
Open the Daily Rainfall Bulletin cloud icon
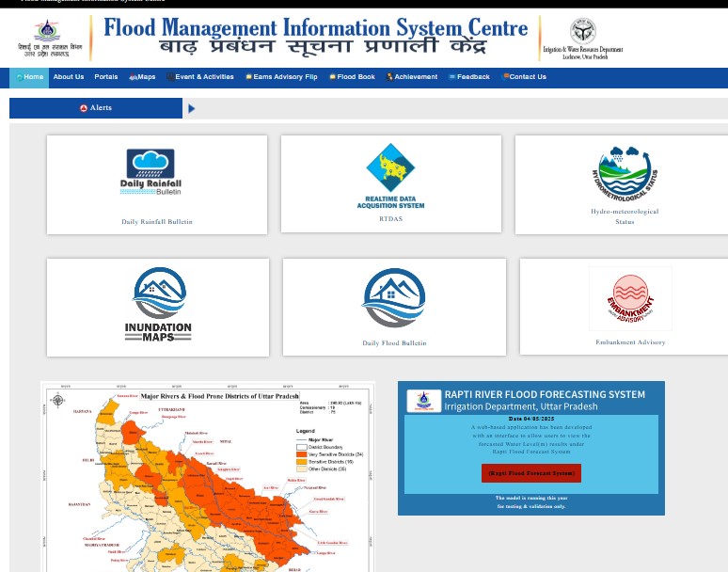[150, 172]
